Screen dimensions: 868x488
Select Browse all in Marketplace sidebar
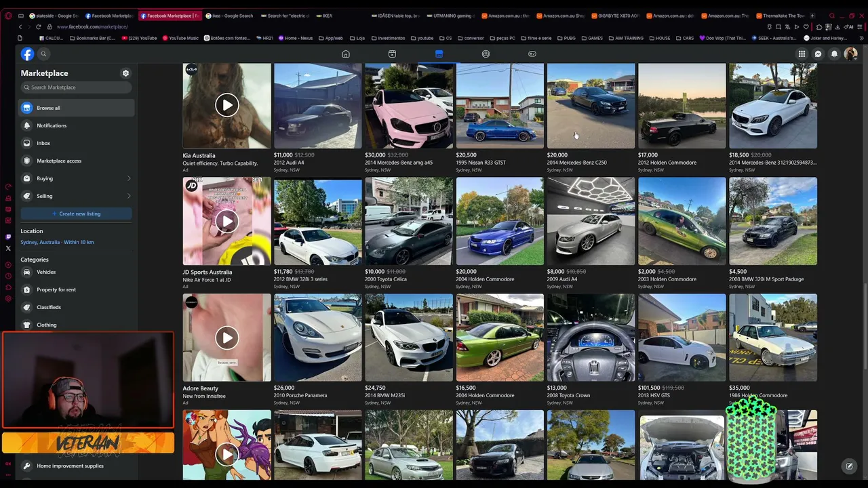(x=76, y=108)
